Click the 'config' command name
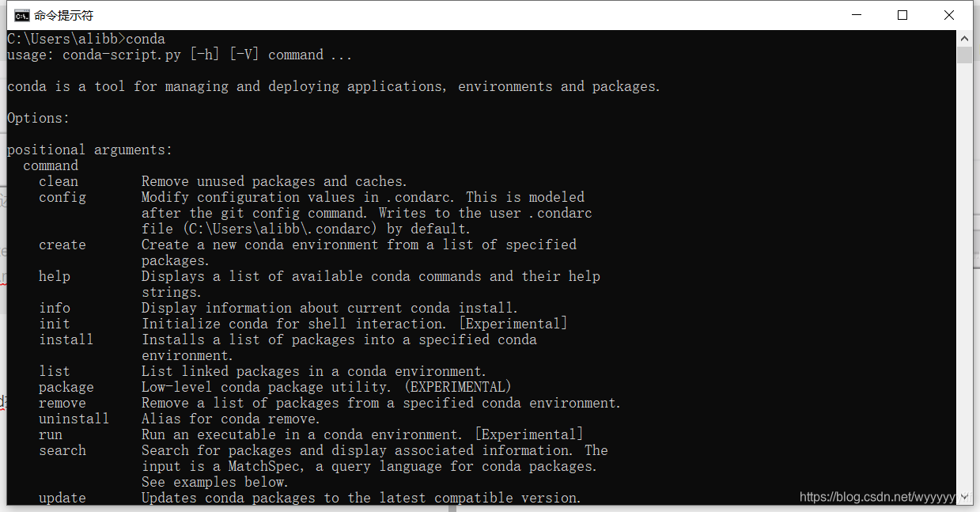980x512 pixels. coord(62,197)
